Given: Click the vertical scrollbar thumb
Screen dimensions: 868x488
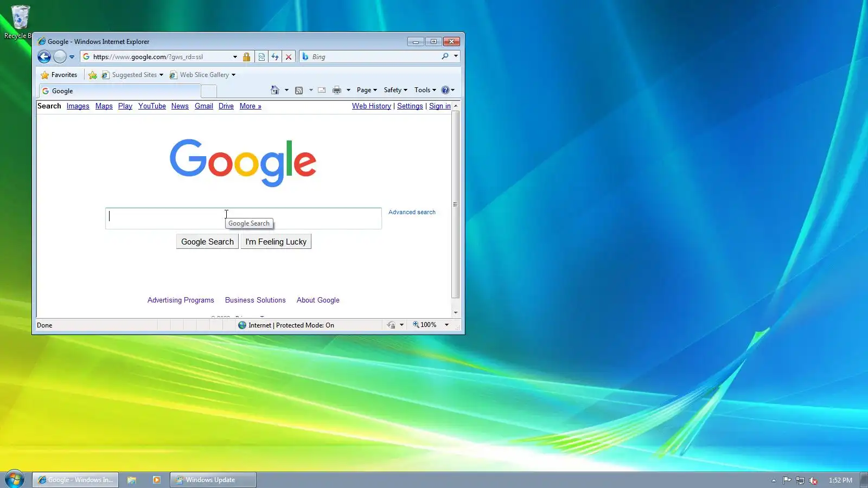Looking at the screenshot, I should [x=456, y=204].
